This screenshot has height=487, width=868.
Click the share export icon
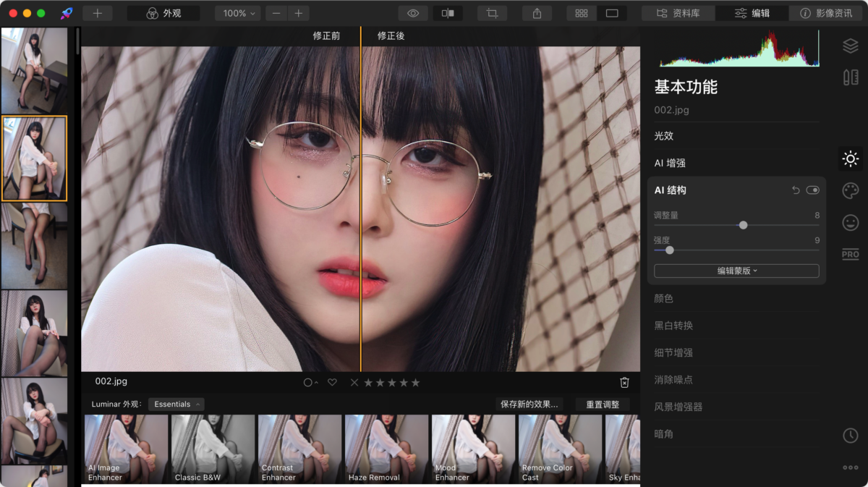(x=537, y=13)
